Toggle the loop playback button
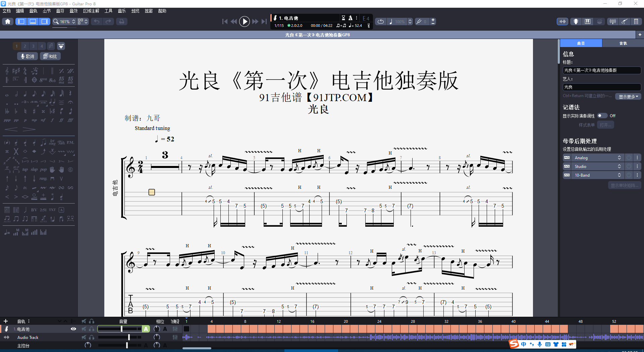Viewport: 644px width, 352px height. [381, 21]
